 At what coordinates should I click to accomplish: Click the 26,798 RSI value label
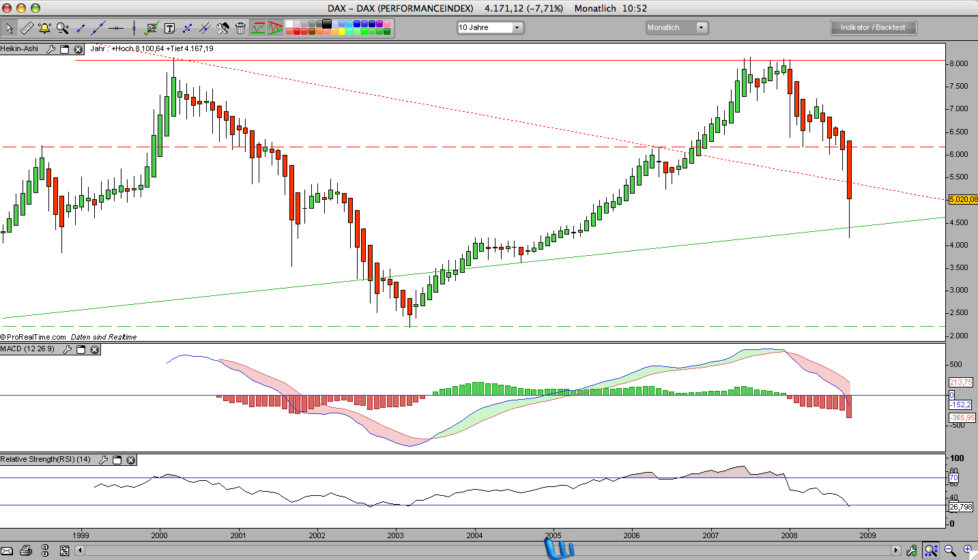click(962, 507)
